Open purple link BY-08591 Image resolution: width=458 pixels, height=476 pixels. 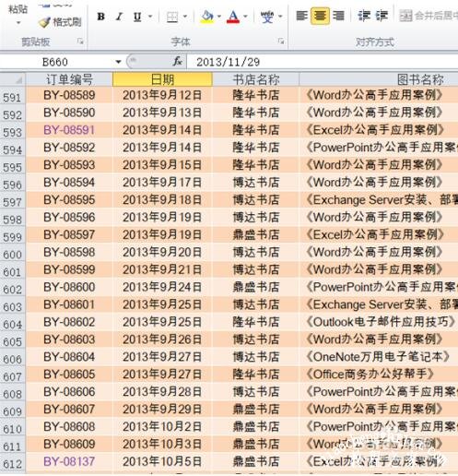point(69,130)
